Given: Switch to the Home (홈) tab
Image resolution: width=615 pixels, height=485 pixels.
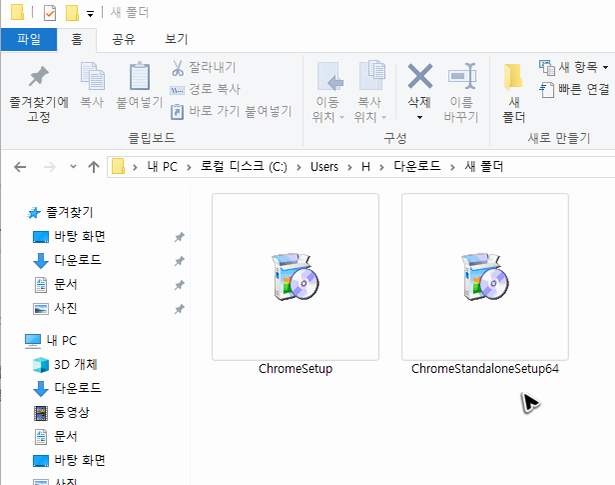Looking at the screenshot, I should (x=77, y=39).
